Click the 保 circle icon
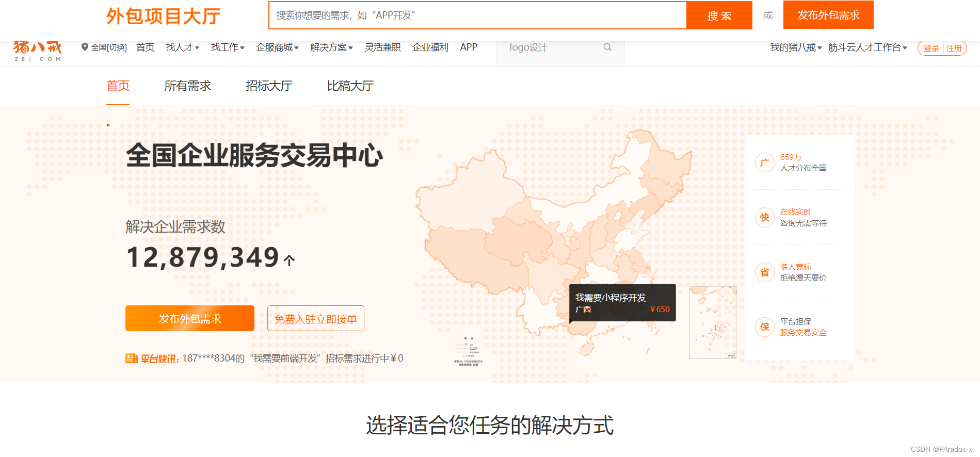This screenshot has height=457, width=980. 764,327
